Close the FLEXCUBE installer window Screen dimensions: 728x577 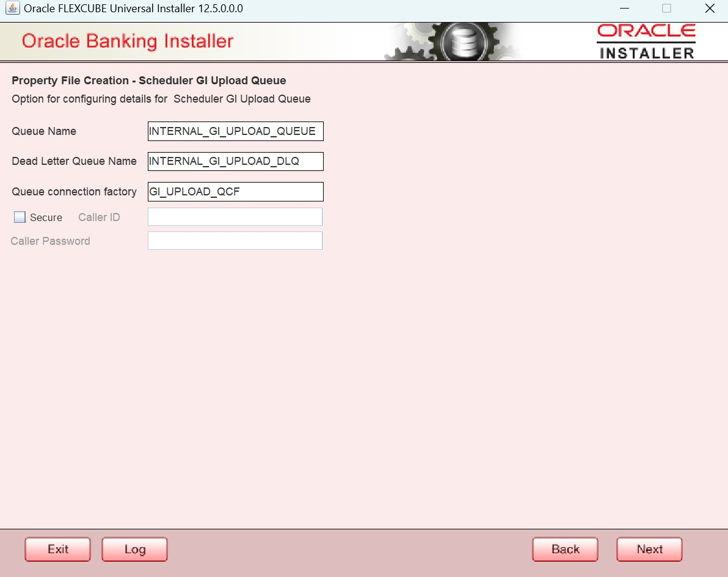tap(710, 9)
